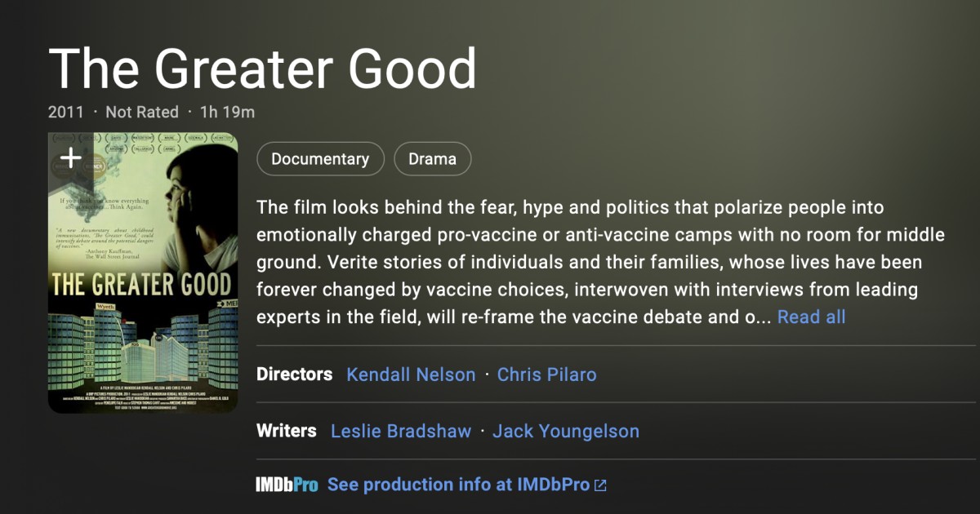Click The Greater Good page title
The height and width of the screenshot is (514, 980).
pos(262,68)
